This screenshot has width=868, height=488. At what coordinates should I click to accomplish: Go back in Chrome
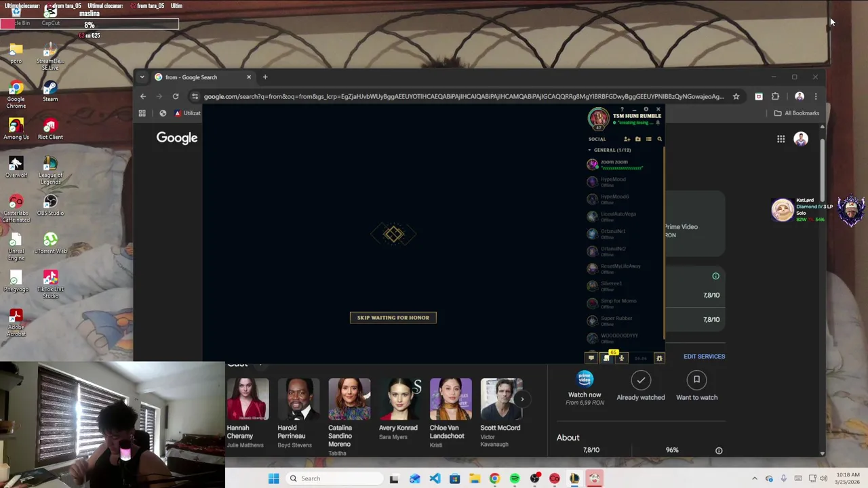pyautogui.click(x=143, y=96)
